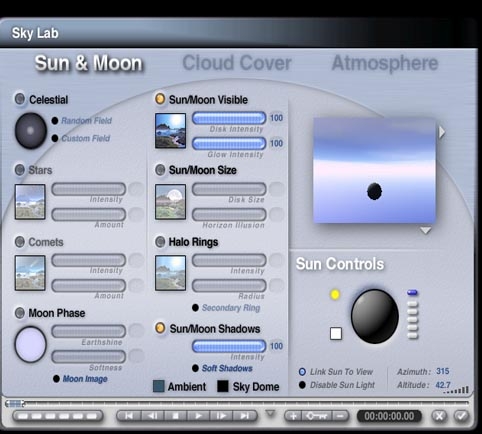The height and width of the screenshot is (434, 482).
Task: Select the blue top memory dot
Action: pos(412,293)
